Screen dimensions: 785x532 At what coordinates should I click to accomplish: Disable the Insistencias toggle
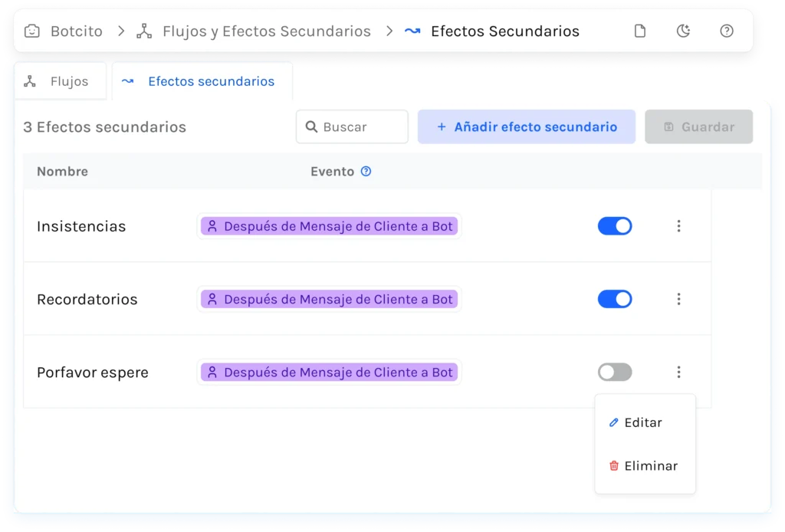point(615,226)
